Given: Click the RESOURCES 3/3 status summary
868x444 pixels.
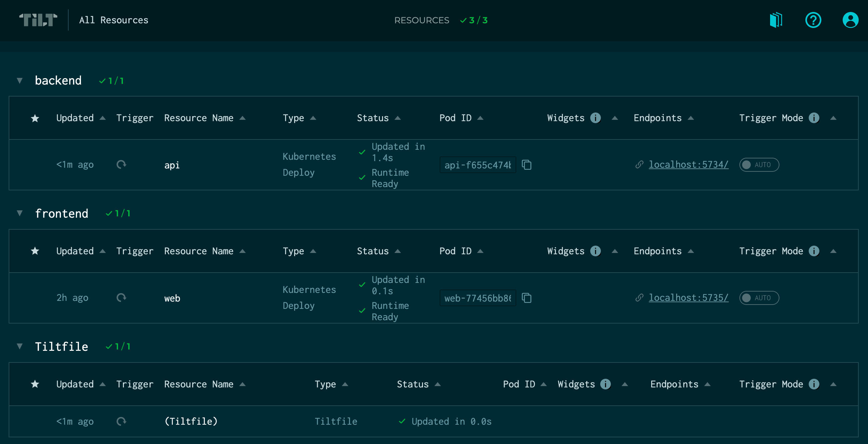Looking at the screenshot, I should pyautogui.click(x=441, y=20).
